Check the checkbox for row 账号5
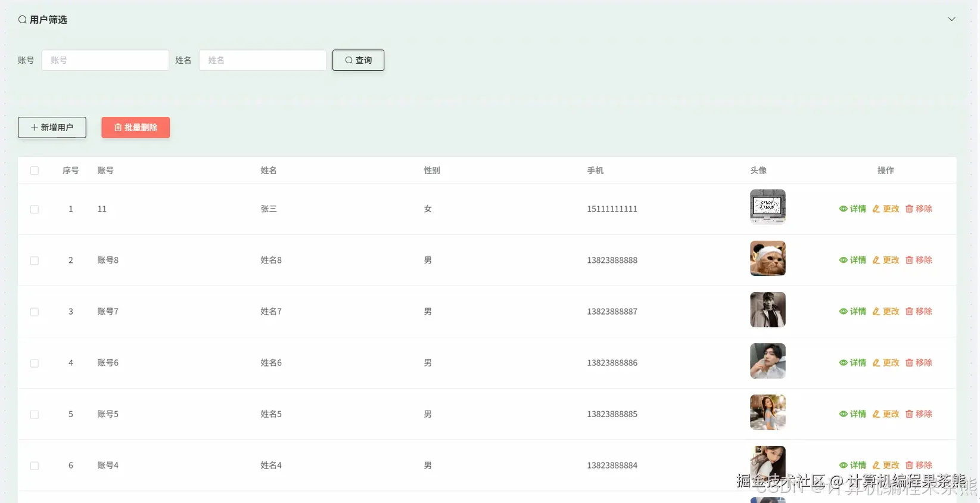980x503 pixels. click(35, 414)
